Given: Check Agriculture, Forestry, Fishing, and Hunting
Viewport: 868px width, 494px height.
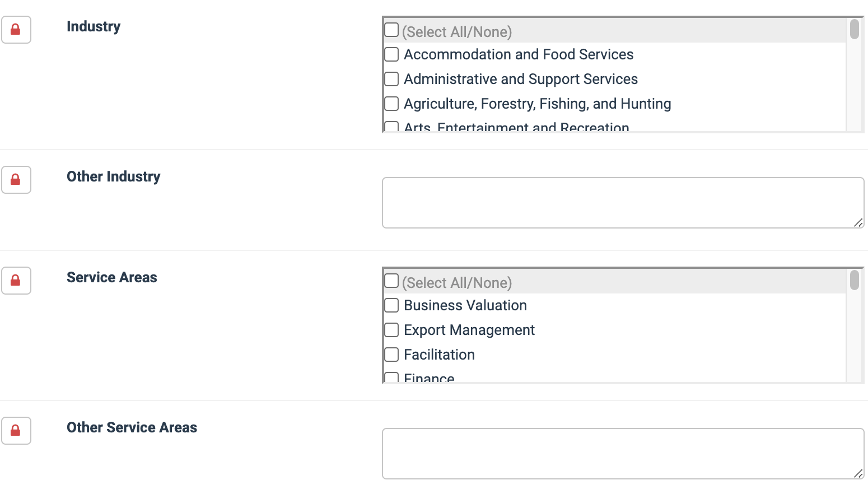Looking at the screenshot, I should [x=391, y=104].
